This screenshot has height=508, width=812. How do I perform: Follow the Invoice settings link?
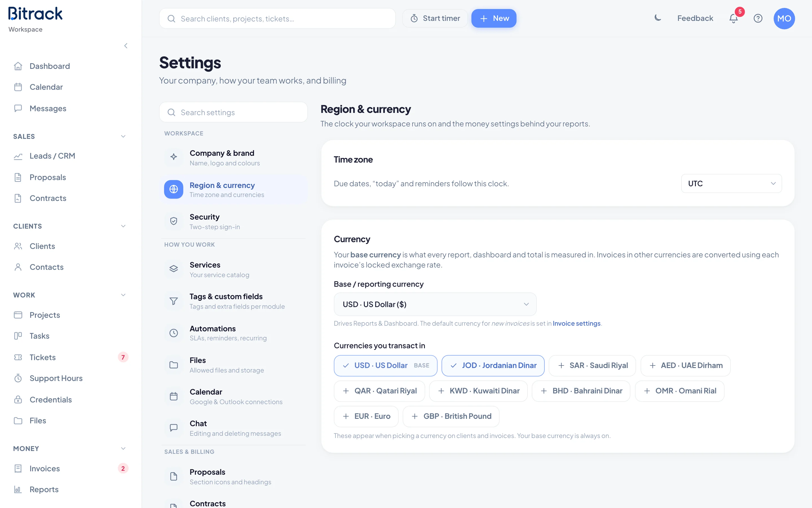click(577, 323)
